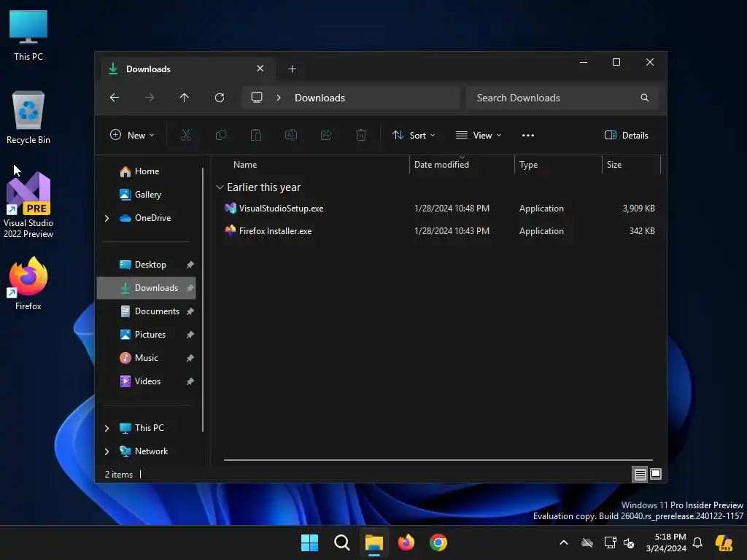The height and width of the screenshot is (560, 747).
Task: Sort by the Type column header
Action: 558,165
